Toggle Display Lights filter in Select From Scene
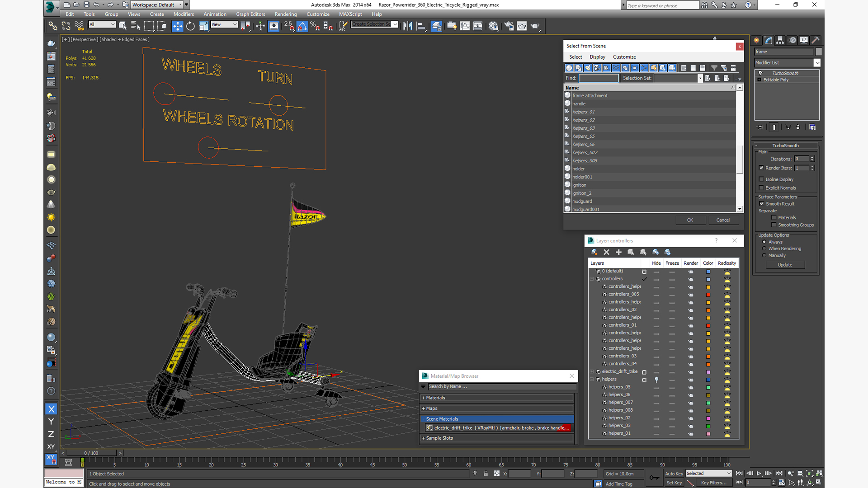Viewport: 868px width, 488px height. [x=588, y=68]
